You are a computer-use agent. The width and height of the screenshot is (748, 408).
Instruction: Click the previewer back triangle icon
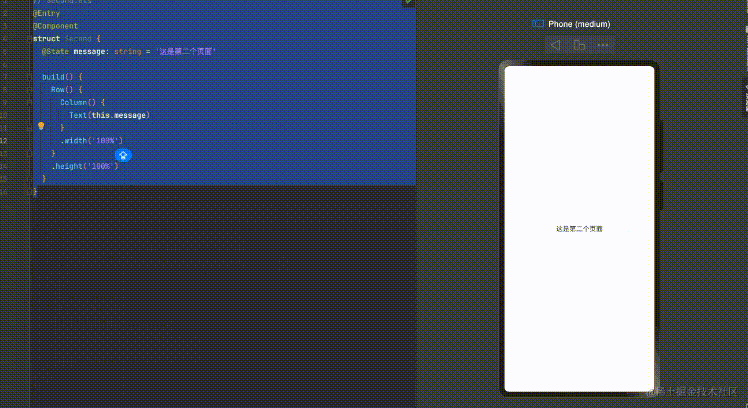[555, 45]
